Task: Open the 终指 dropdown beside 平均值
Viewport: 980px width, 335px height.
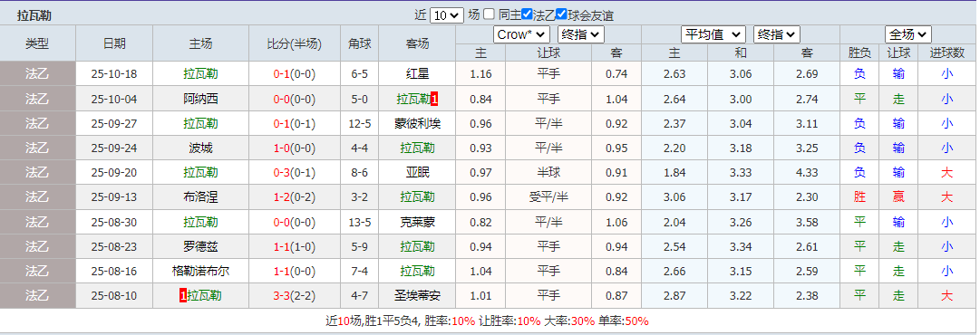Action: pos(777,34)
